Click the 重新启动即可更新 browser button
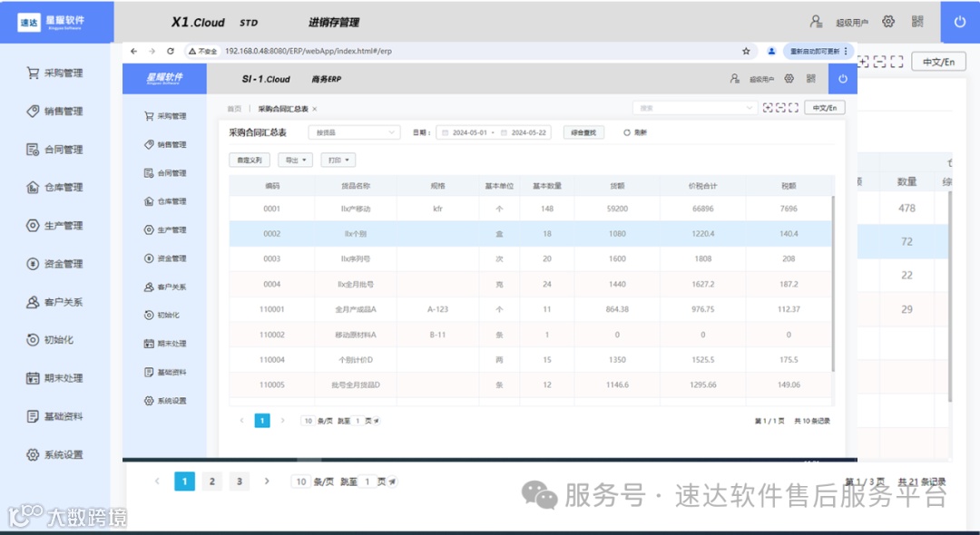Image resolution: width=980 pixels, height=535 pixels. (x=815, y=51)
